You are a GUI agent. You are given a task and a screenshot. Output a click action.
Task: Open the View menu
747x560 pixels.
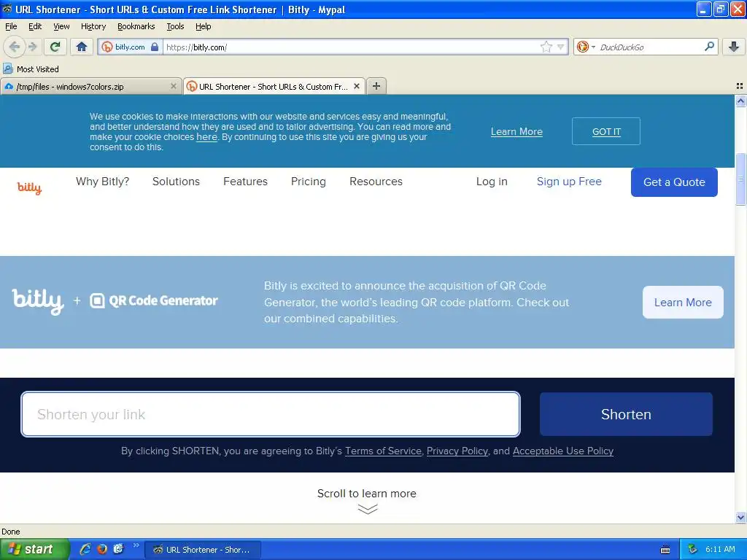(x=61, y=26)
